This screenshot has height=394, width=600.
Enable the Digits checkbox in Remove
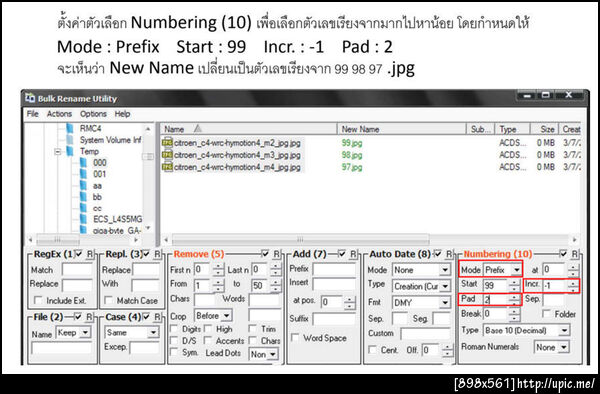174,329
